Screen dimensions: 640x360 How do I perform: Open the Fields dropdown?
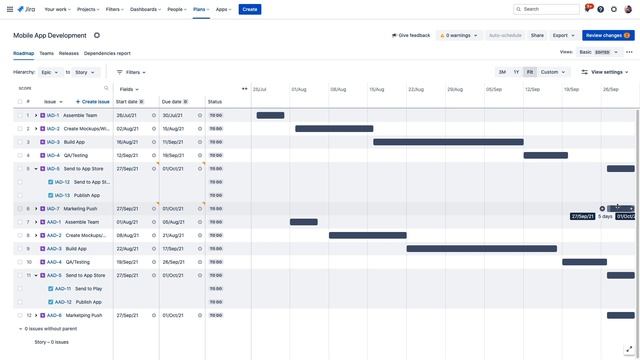pyautogui.click(x=129, y=89)
